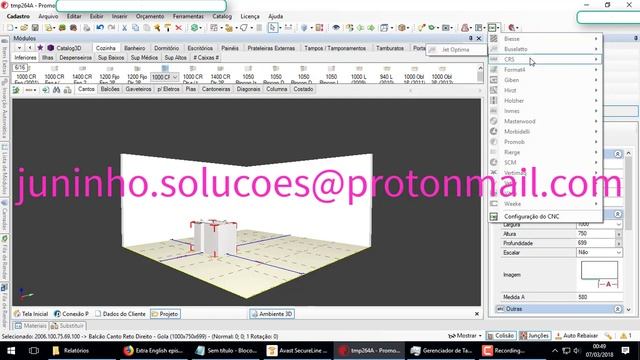Click the Save floppy disk icon

point(35,28)
